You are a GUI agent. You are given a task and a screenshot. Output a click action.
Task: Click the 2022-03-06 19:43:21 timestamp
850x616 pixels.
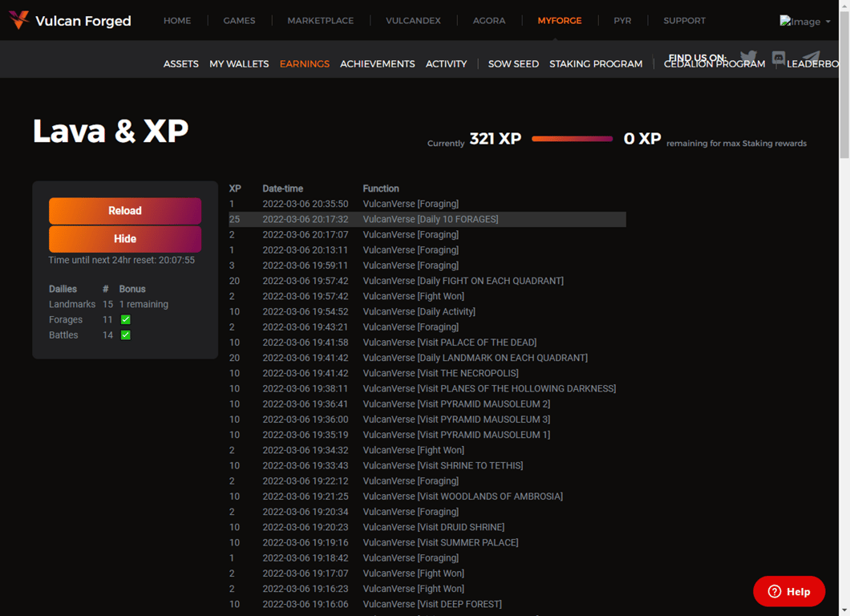pos(306,327)
